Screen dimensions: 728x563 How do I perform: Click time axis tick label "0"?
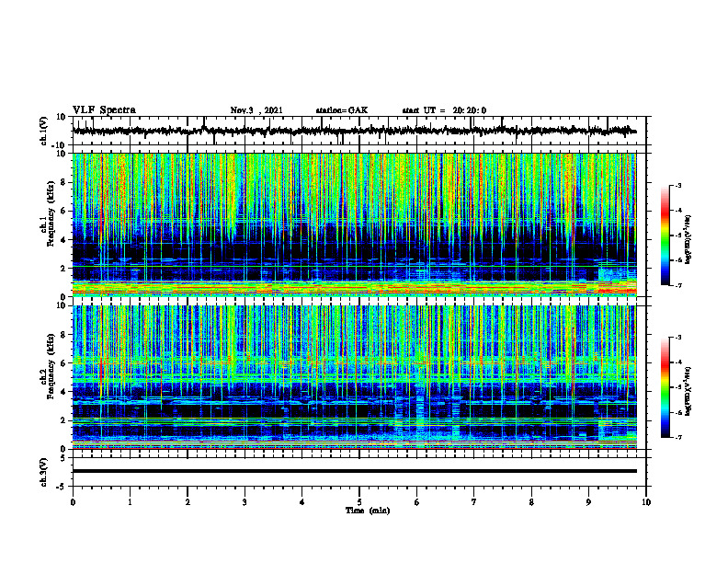click(73, 502)
